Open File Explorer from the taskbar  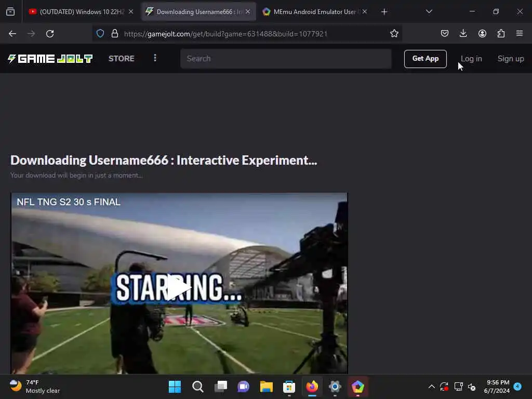pyautogui.click(x=267, y=387)
